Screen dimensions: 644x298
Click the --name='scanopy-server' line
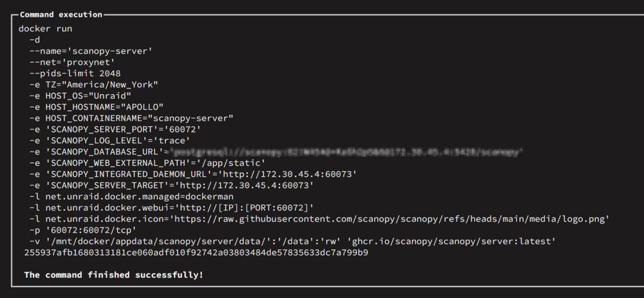pos(91,51)
